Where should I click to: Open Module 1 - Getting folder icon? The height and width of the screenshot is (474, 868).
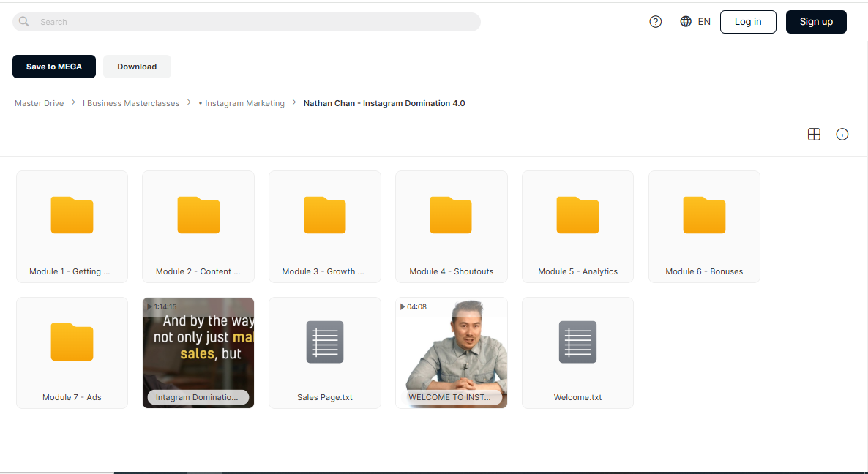tap(72, 215)
